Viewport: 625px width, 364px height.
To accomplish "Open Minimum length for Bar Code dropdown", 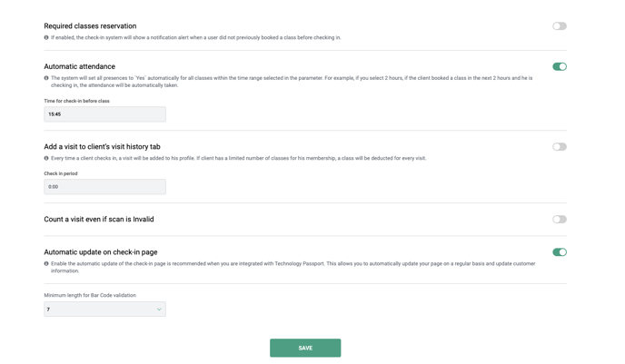I will [x=104, y=309].
